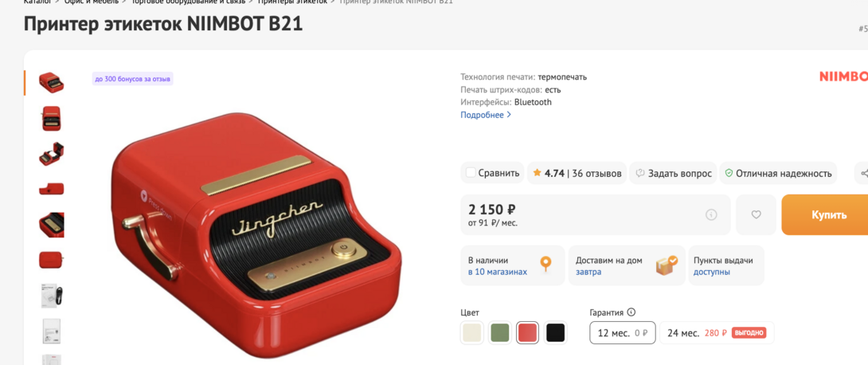Tick the Сравнить checkbox
The image size is (868, 365).
pos(471,173)
